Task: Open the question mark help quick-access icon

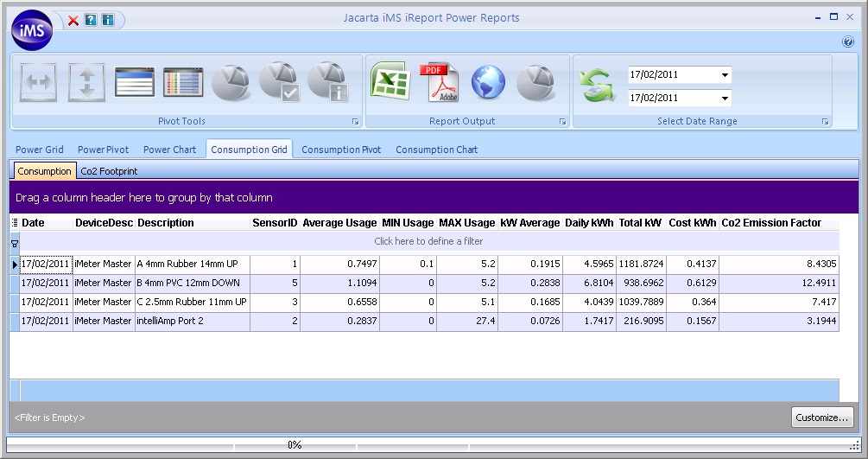Action: point(90,21)
